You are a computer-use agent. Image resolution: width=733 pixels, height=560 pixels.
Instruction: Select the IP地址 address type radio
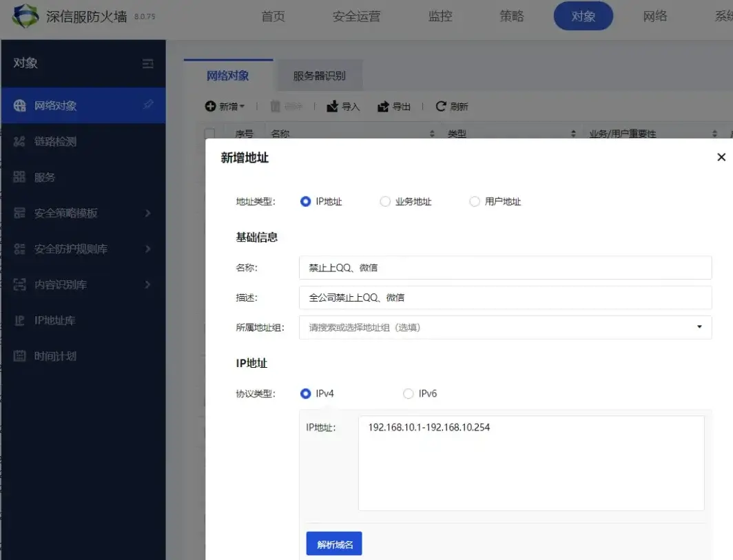(x=305, y=201)
